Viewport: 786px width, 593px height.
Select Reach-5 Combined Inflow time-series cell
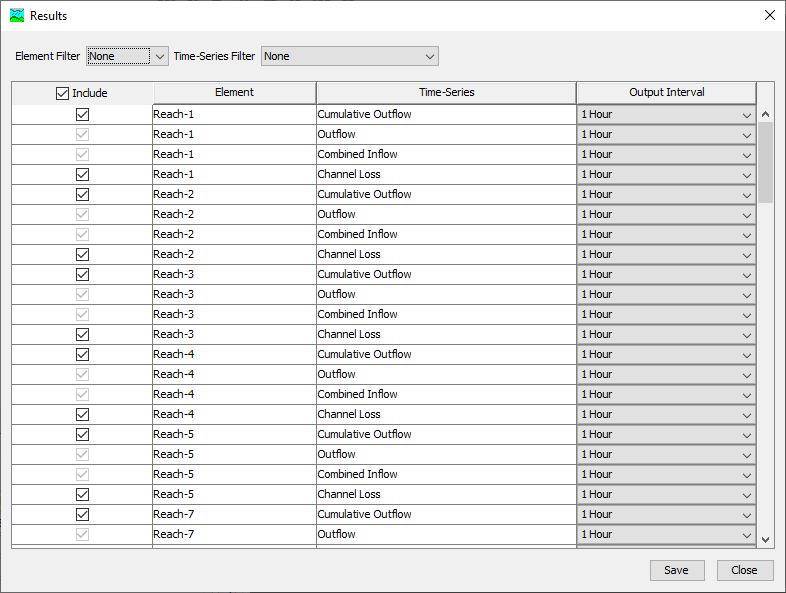447,474
